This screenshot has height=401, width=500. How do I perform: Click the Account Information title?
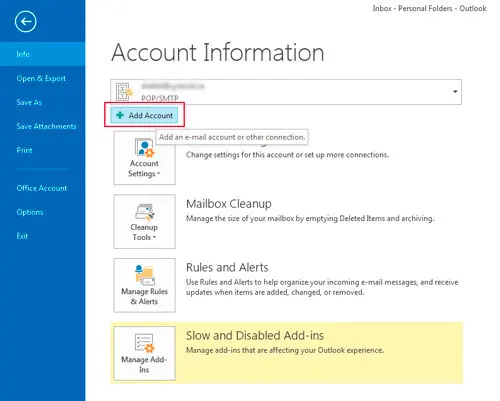pos(218,52)
